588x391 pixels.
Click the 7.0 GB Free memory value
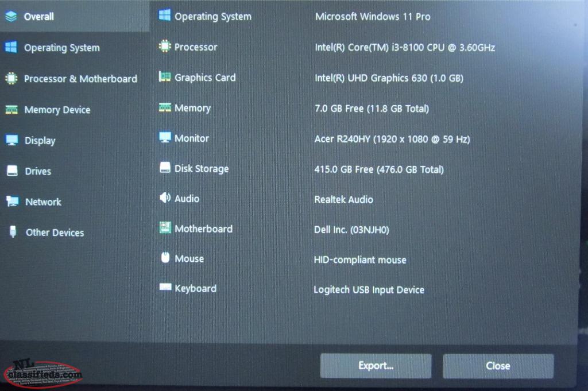tap(372, 109)
